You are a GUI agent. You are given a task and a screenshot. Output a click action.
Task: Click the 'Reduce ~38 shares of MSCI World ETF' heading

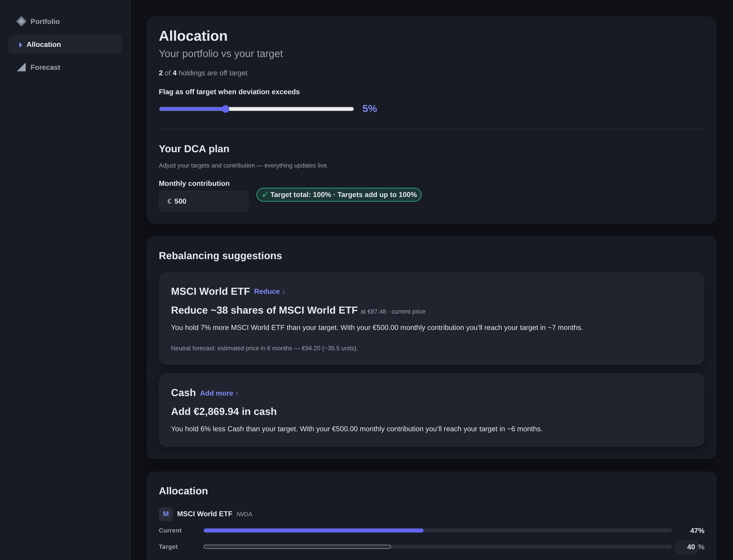264,310
